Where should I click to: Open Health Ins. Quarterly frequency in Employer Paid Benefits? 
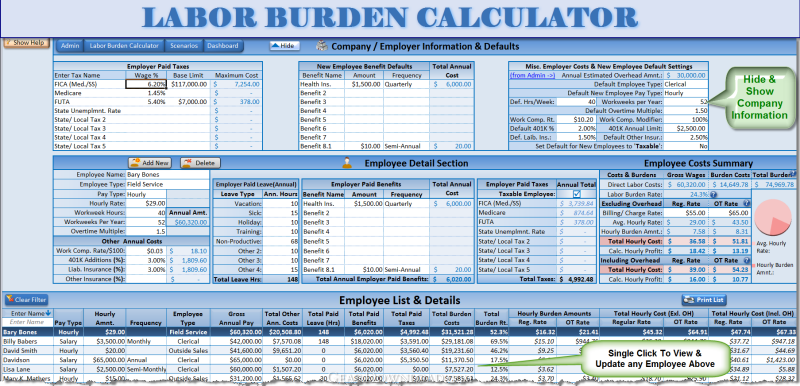point(406,203)
